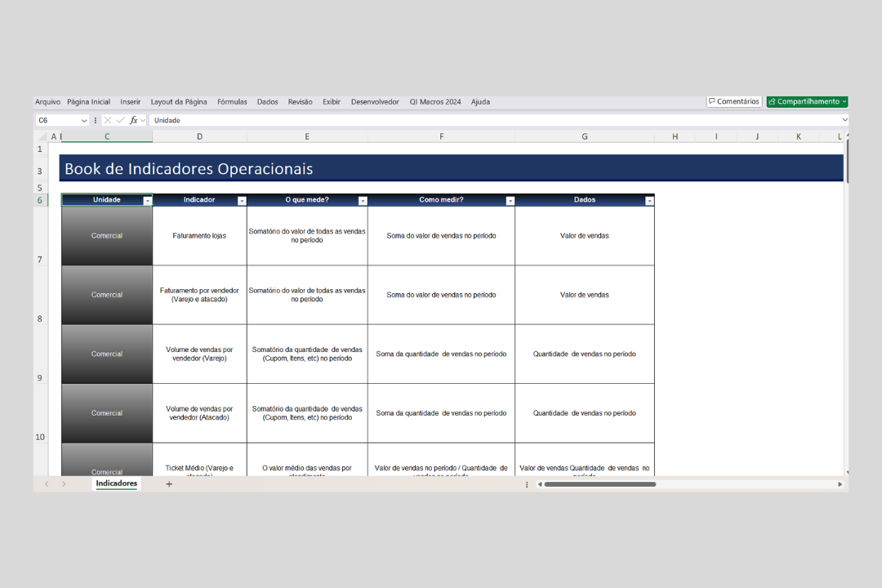Expand the Name Box dropdown arrow
This screenshot has height=588, width=882.
(84, 120)
